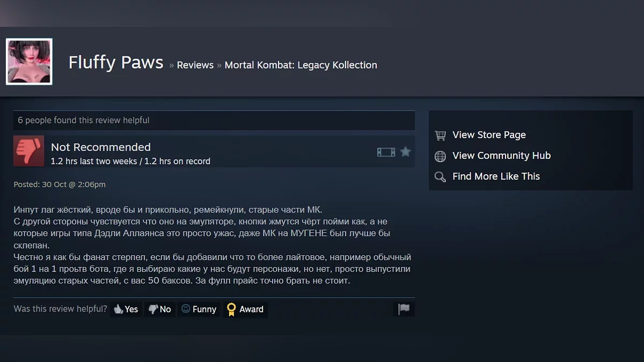Click the shopping cart store icon

tap(440, 135)
